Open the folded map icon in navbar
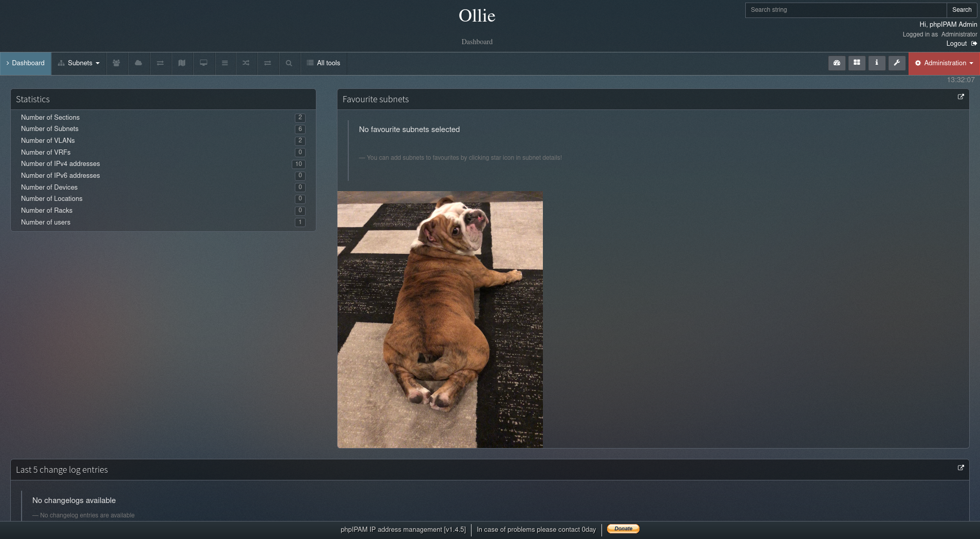980x539 pixels. coord(182,63)
